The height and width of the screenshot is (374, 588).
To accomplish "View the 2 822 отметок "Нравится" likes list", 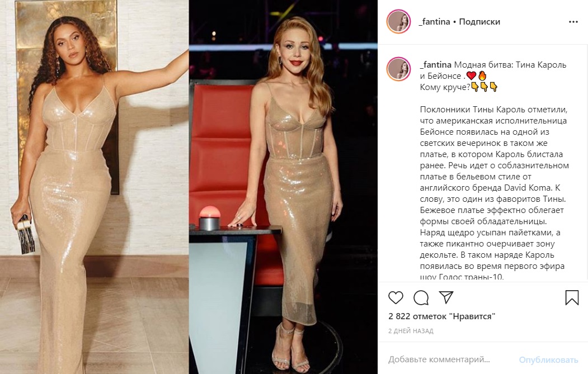I will (x=442, y=316).
